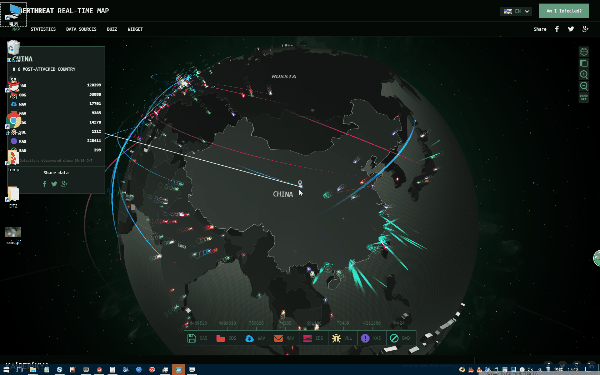The image size is (600, 375).
Task: Toggle OAS on-access scan filter
Action: pos(197,338)
